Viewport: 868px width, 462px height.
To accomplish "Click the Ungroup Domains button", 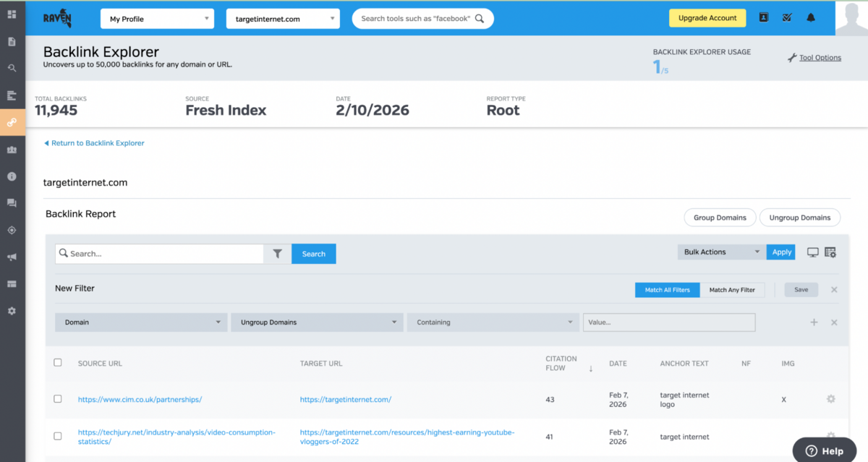I will click(800, 218).
